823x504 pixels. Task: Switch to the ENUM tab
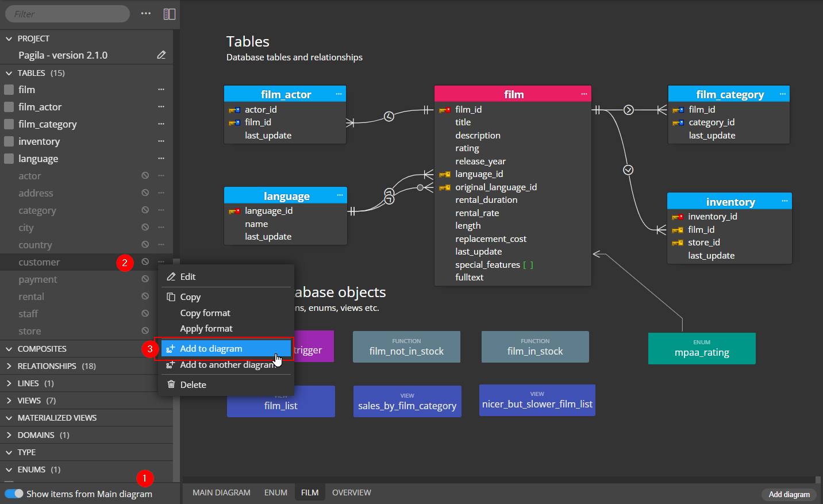(276, 493)
